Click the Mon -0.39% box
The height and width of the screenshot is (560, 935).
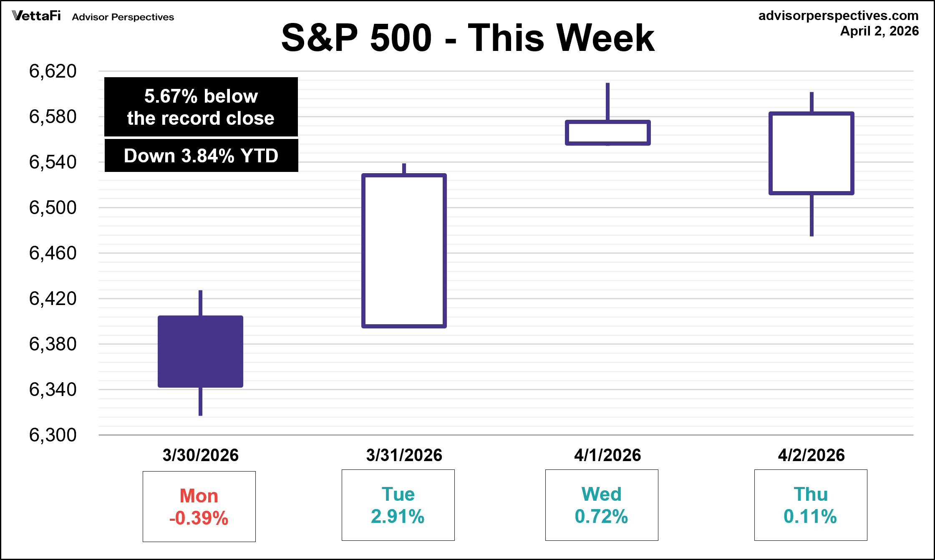click(199, 507)
